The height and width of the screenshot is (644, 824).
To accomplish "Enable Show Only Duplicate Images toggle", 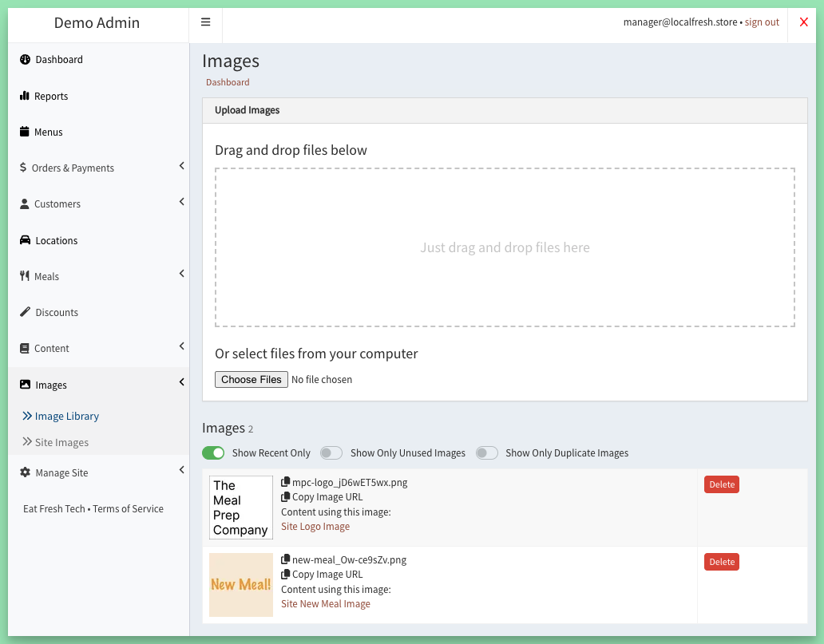I will pos(486,452).
